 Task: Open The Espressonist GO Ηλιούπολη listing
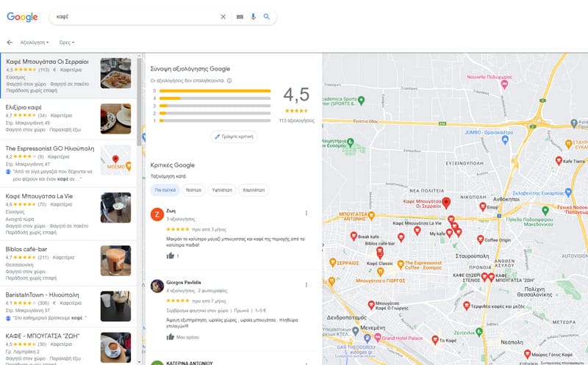coord(68,163)
